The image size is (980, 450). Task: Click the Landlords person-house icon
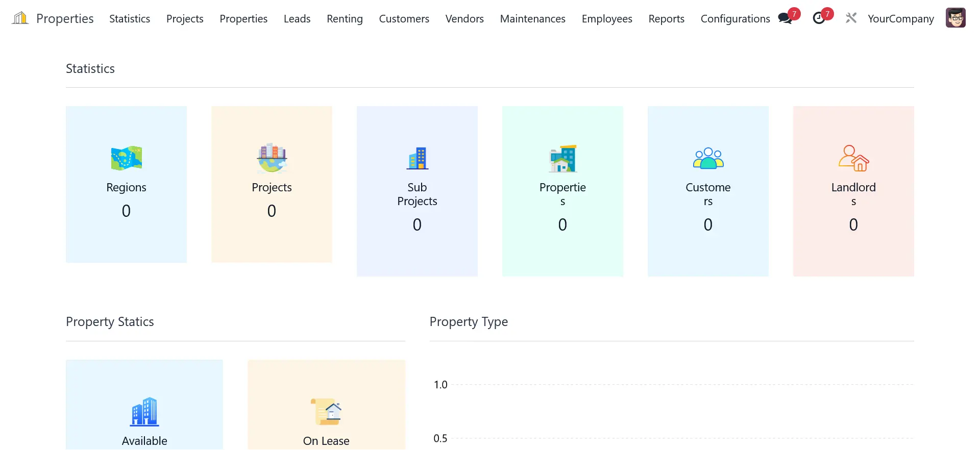tap(853, 158)
